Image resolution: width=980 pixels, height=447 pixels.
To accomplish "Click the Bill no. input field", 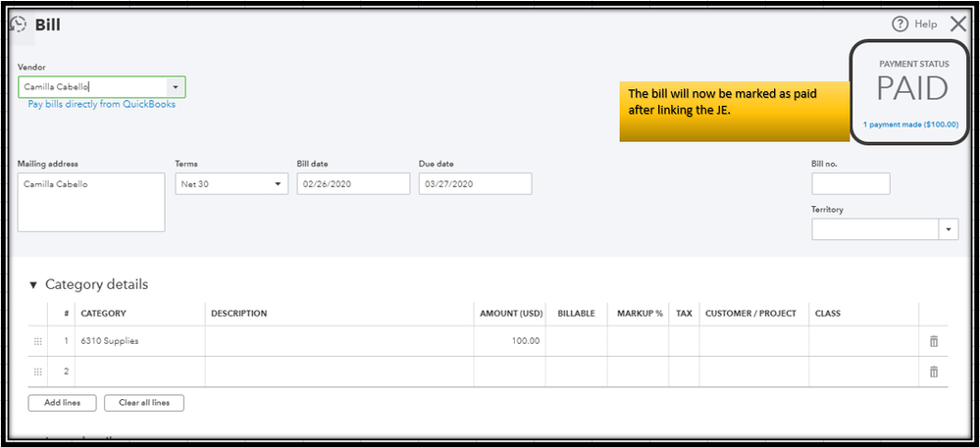I will click(851, 183).
